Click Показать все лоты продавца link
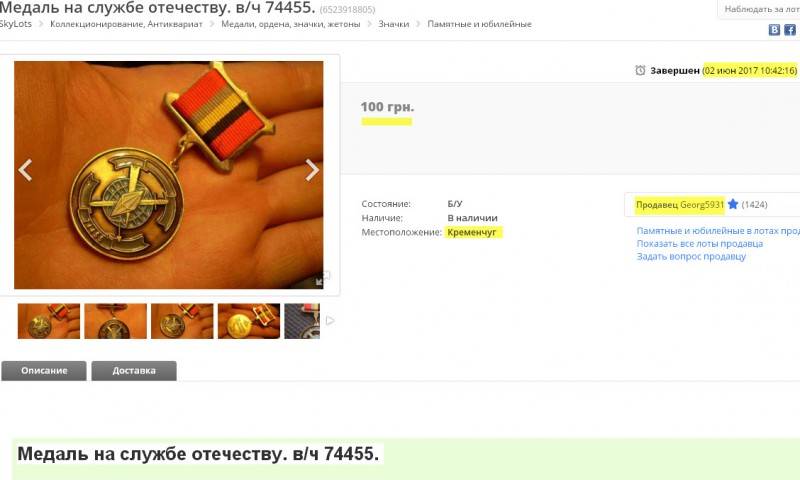This screenshot has width=800, height=480. pyautogui.click(x=699, y=243)
